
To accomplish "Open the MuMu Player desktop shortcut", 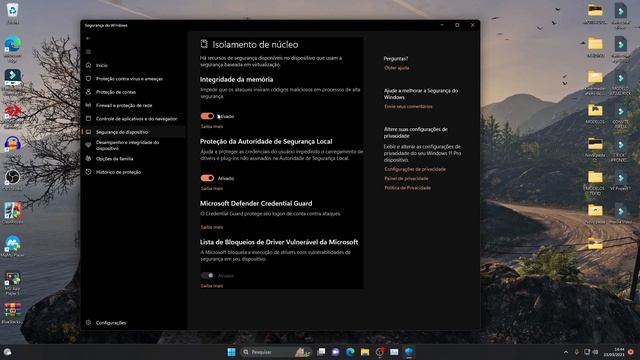I will click(13, 244).
